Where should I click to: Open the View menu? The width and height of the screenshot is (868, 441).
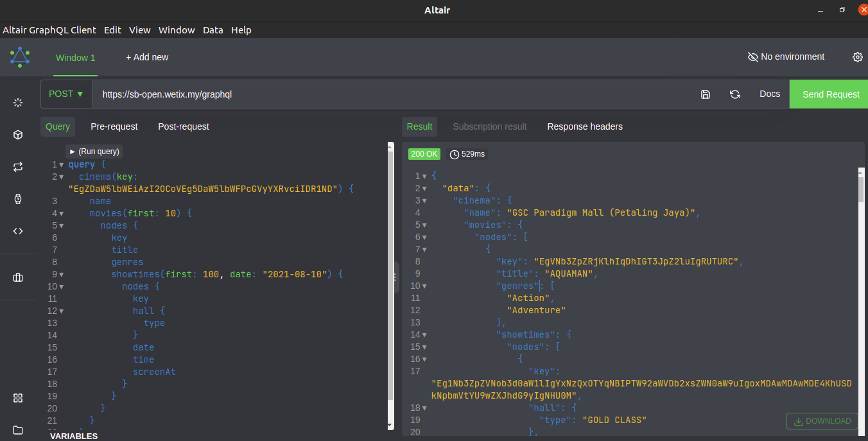(x=139, y=30)
